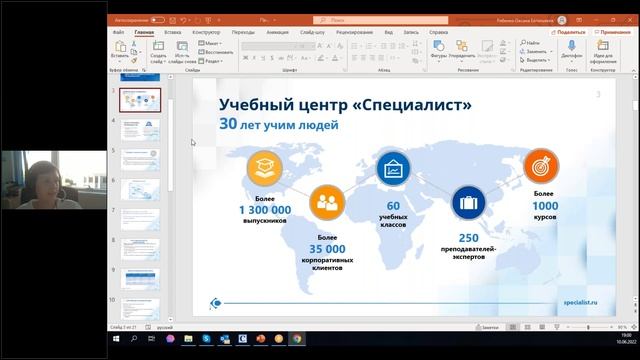Switch to the Переходы tab
Screen dimensions: 640x360
(243, 32)
